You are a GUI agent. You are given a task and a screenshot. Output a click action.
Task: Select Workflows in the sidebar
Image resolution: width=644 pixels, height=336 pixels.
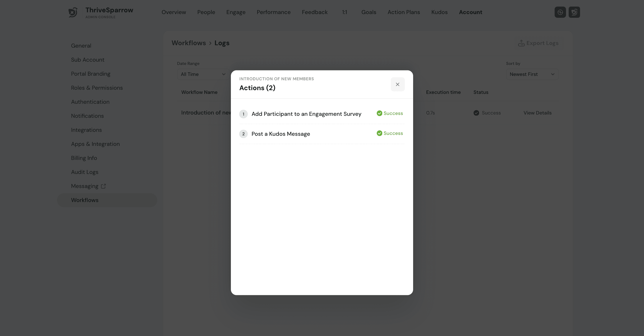(x=107, y=200)
